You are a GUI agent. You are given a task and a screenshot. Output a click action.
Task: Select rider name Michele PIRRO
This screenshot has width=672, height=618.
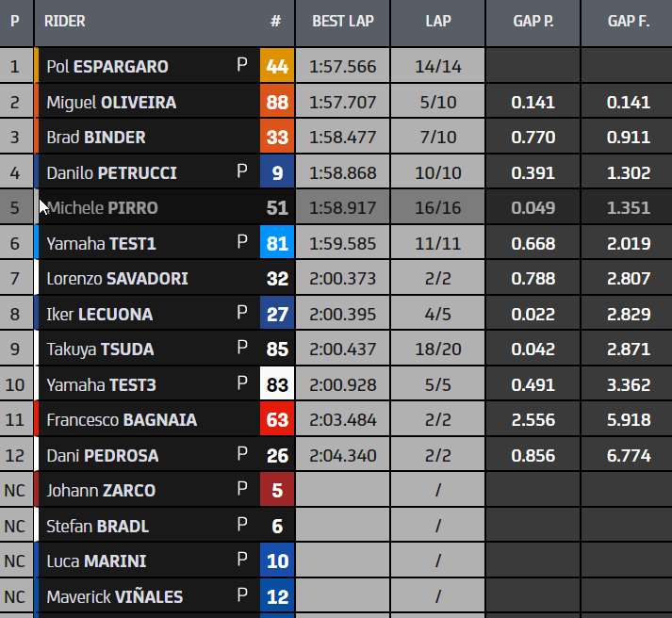103,208
